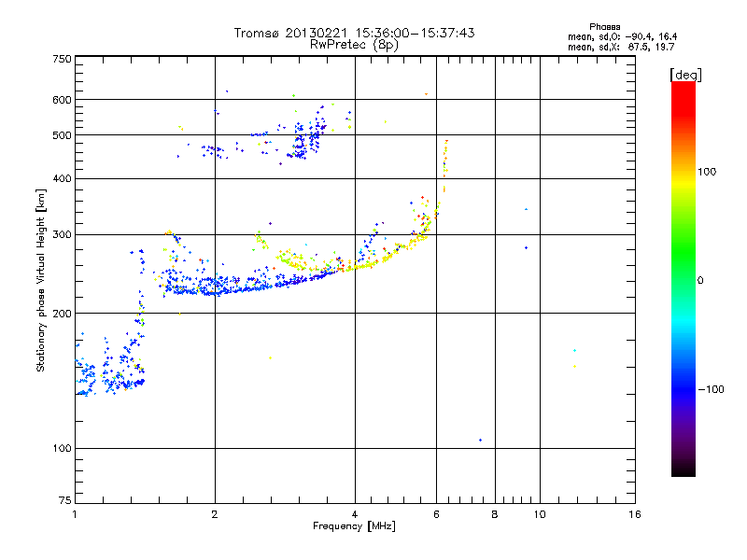
Task: Click the y-axis label '600'
Action: tap(63, 100)
